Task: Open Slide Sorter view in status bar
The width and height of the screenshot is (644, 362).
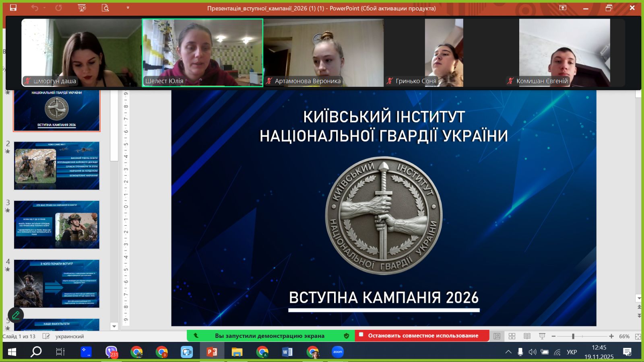Action: [512, 336]
